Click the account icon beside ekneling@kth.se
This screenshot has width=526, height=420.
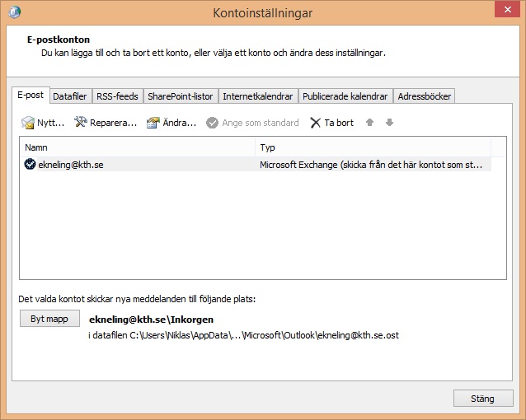30,164
